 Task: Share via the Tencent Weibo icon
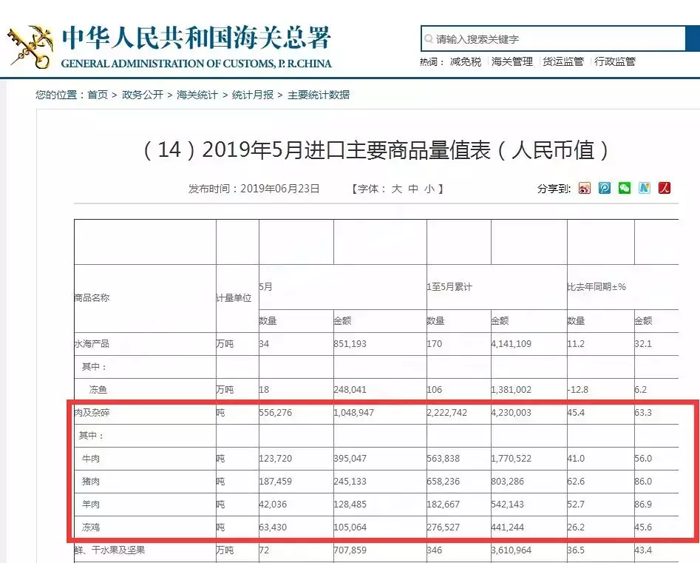click(605, 188)
